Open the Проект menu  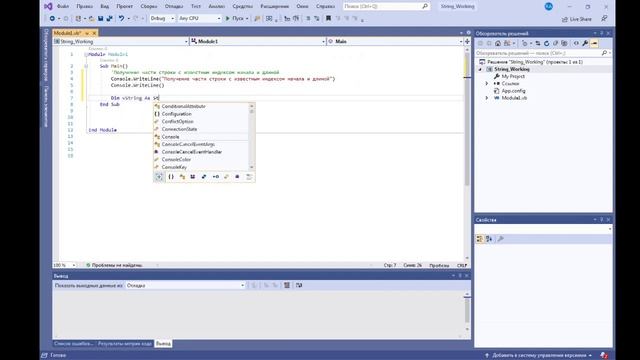pyautogui.click(x=124, y=7)
